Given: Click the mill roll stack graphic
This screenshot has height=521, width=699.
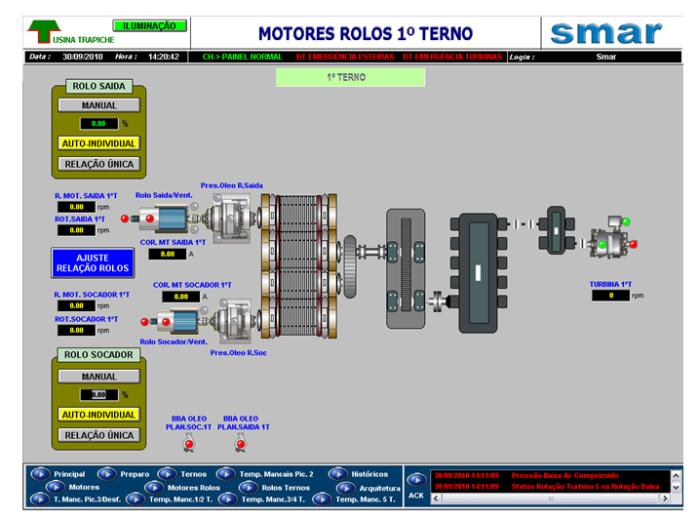Looking at the screenshot, I should pos(299,266).
